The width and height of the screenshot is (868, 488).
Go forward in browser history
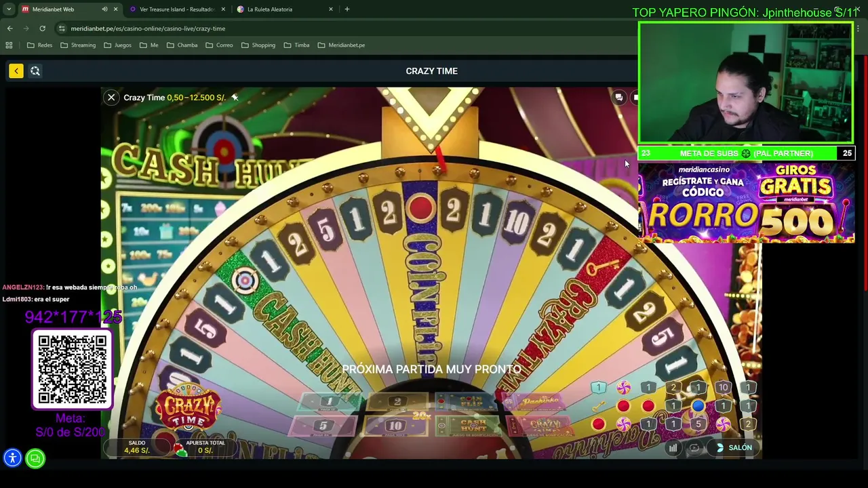(26, 28)
